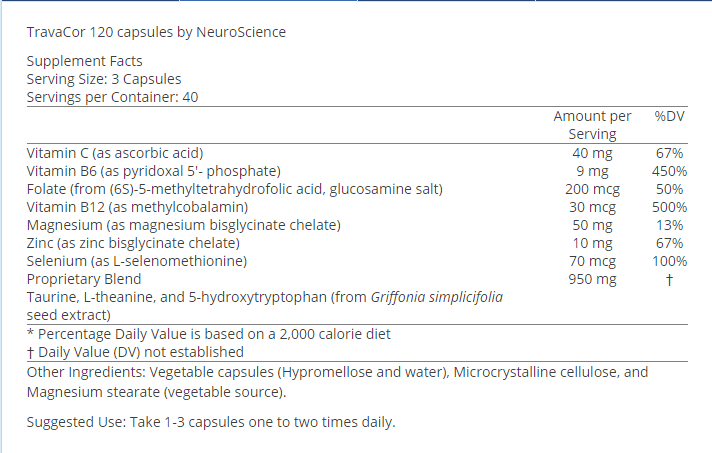Screen dimensions: 712x453
Task: Select the Other Ingredients paragraph
Action: pyautogui.click(x=337, y=382)
